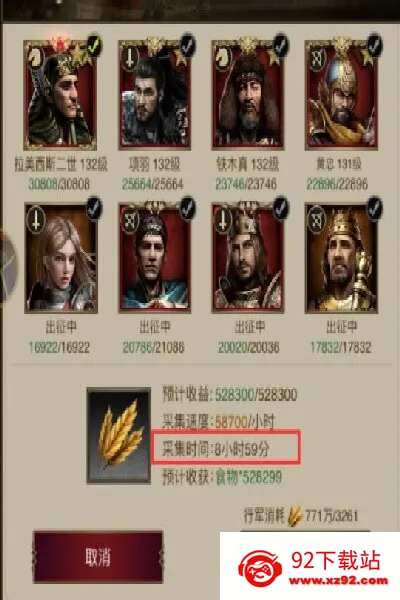Viewport: 400px width, 600px height.
Task: Select the 项羽 hero portrait
Action: point(154,95)
